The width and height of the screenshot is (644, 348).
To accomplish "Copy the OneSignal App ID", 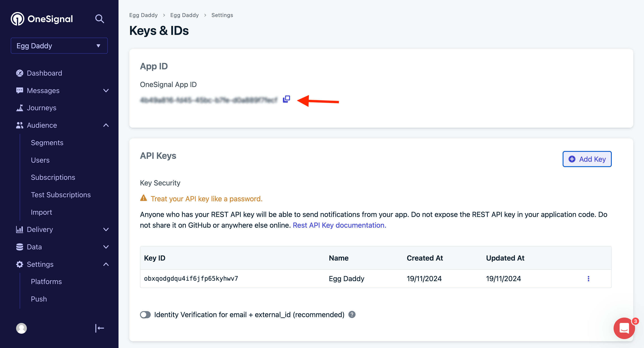I will pyautogui.click(x=286, y=99).
